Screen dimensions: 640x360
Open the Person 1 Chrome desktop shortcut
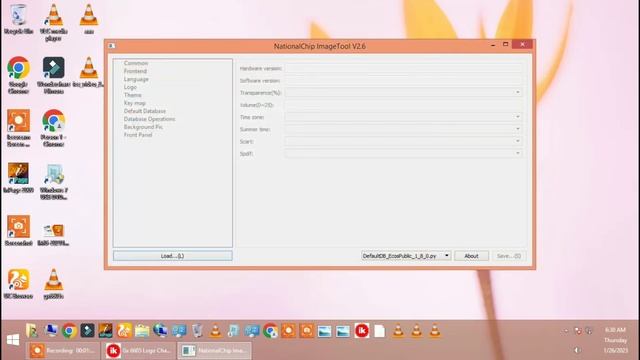[53, 128]
